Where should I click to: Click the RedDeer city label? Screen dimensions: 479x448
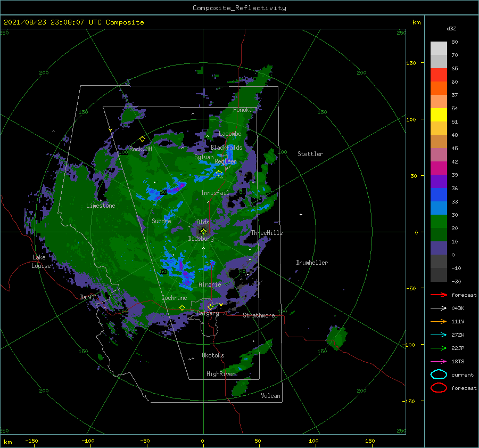pyautogui.click(x=226, y=161)
